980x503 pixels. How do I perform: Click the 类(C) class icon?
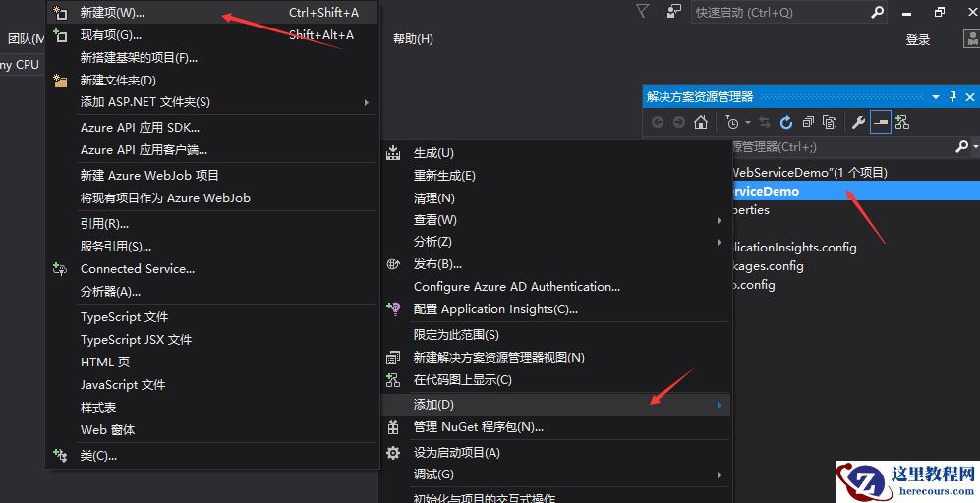tap(60, 456)
